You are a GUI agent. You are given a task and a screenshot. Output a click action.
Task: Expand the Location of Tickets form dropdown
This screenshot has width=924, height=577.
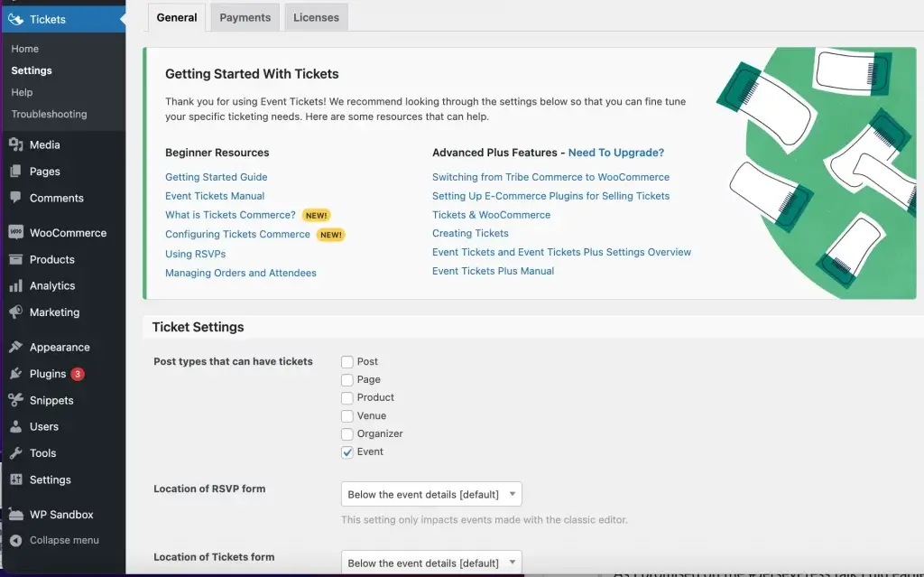click(431, 563)
